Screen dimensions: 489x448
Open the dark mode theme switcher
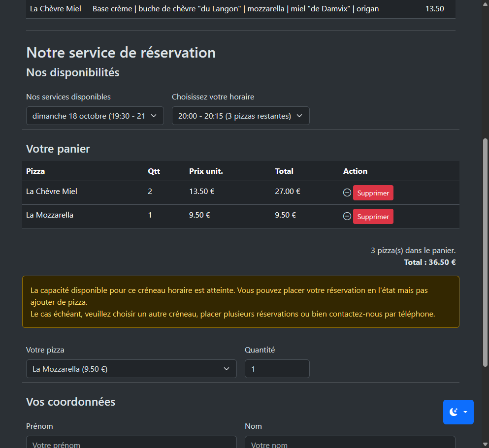(x=458, y=412)
